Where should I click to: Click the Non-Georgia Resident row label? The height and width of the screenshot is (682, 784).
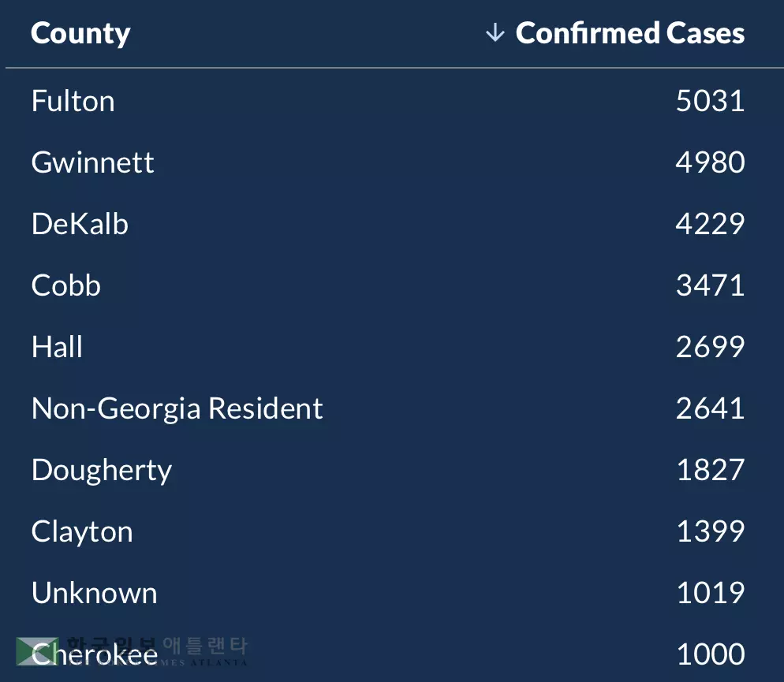(177, 408)
